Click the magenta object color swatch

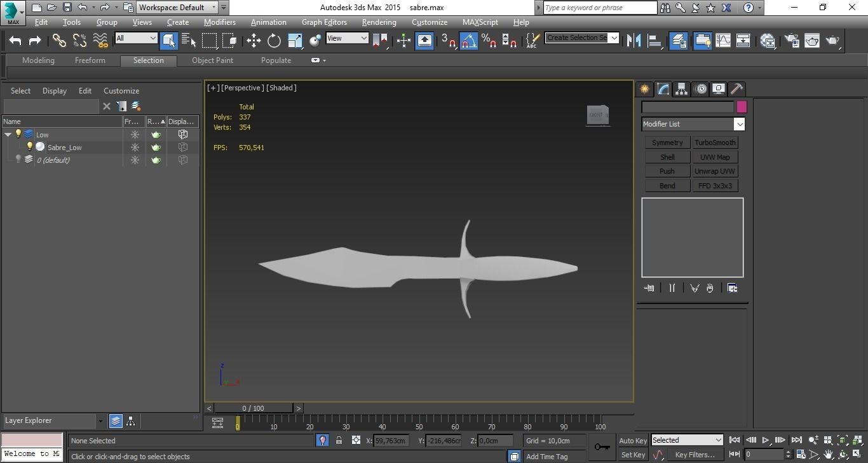click(x=742, y=107)
